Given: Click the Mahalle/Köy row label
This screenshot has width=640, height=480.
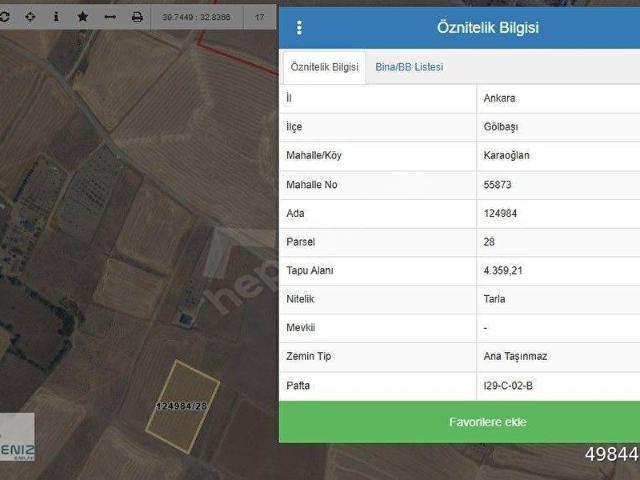Looking at the screenshot, I should pos(314,156).
